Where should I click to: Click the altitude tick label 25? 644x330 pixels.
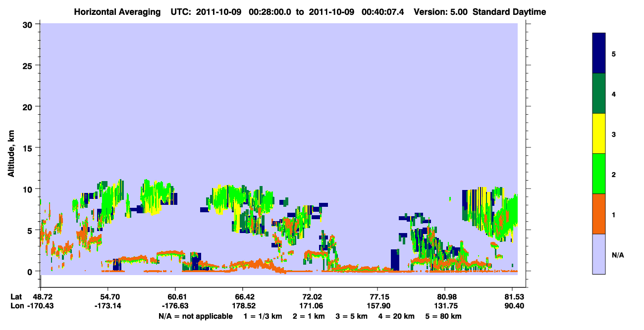point(29,65)
